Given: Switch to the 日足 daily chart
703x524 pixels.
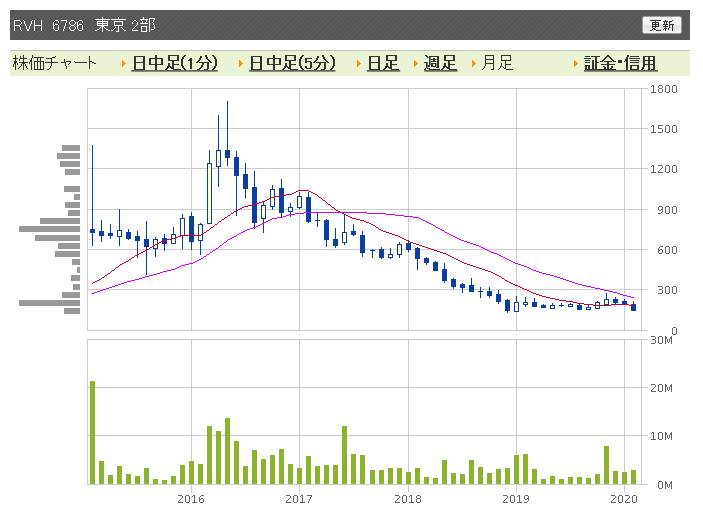Looking at the screenshot, I should (x=383, y=63).
